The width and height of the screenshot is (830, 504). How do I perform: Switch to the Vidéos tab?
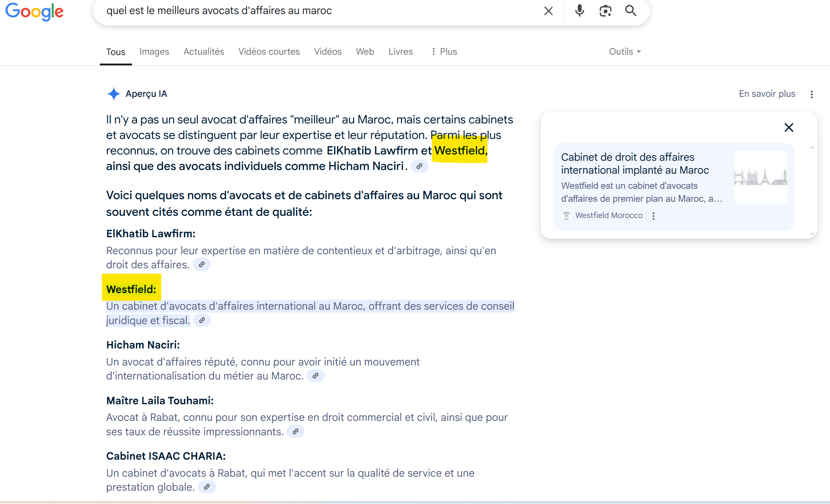(328, 52)
